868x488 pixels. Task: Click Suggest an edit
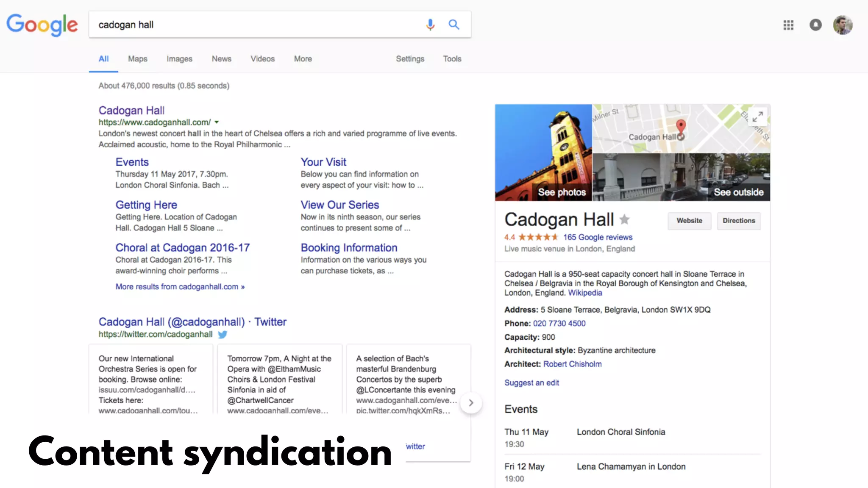(x=531, y=383)
